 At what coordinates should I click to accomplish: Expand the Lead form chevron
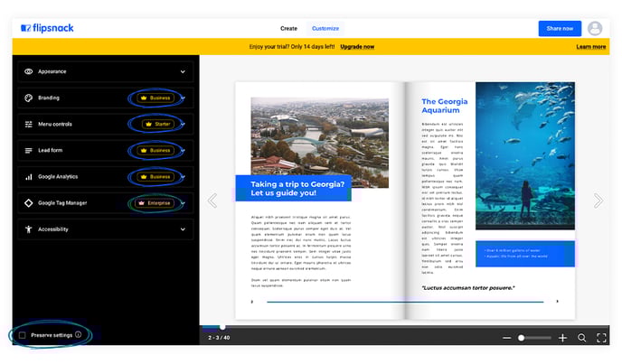[184, 151]
